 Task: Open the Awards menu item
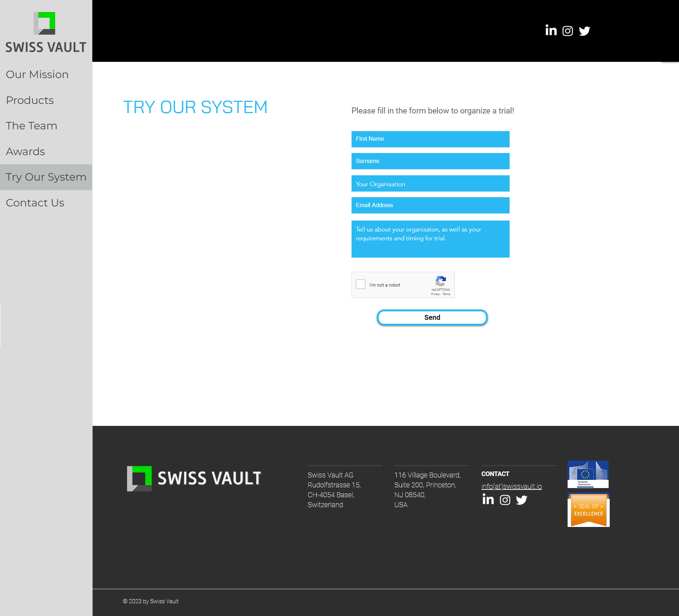click(x=25, y=152)
